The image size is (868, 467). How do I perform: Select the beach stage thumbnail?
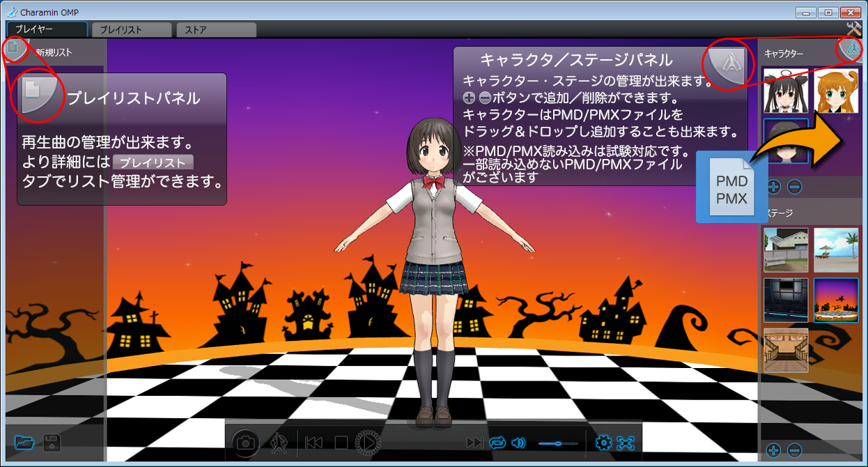[x=836, y=250]
